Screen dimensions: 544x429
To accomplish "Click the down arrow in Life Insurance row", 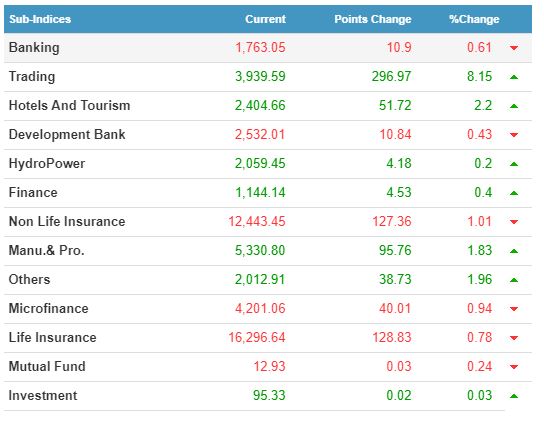I will (514, 338).
